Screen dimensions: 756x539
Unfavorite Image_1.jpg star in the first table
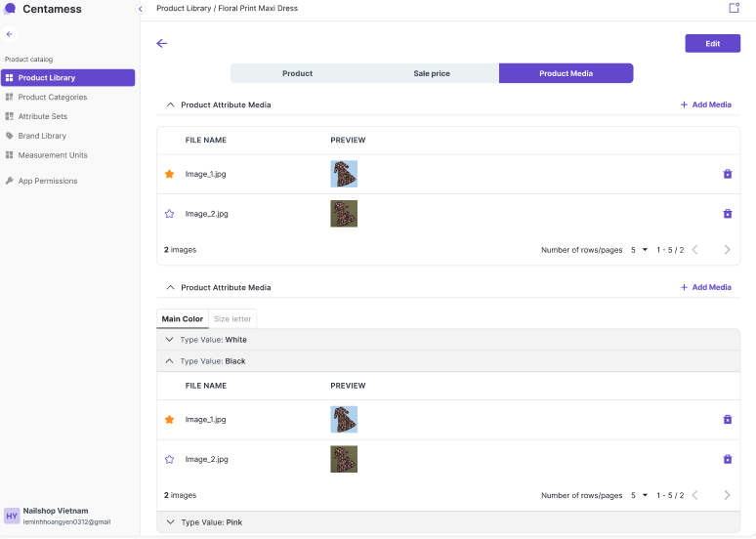(169, 174)
